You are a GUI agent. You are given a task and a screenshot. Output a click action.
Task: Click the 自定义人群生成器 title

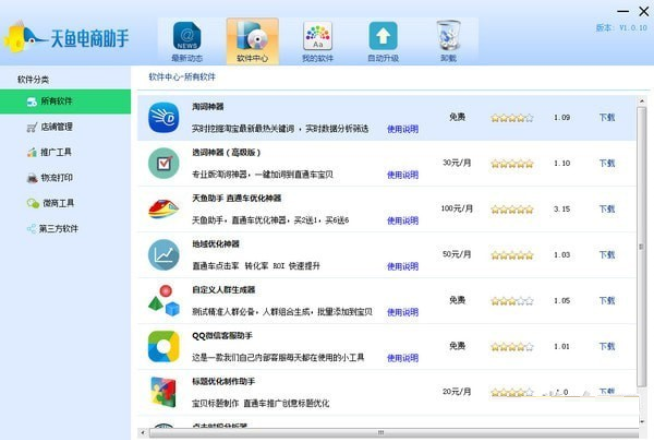[223, 290]
